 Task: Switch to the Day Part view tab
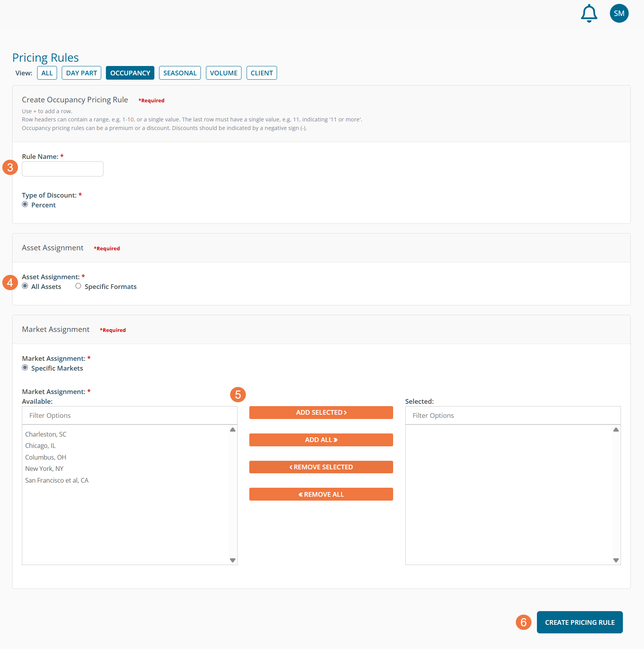tap(81, 73)
